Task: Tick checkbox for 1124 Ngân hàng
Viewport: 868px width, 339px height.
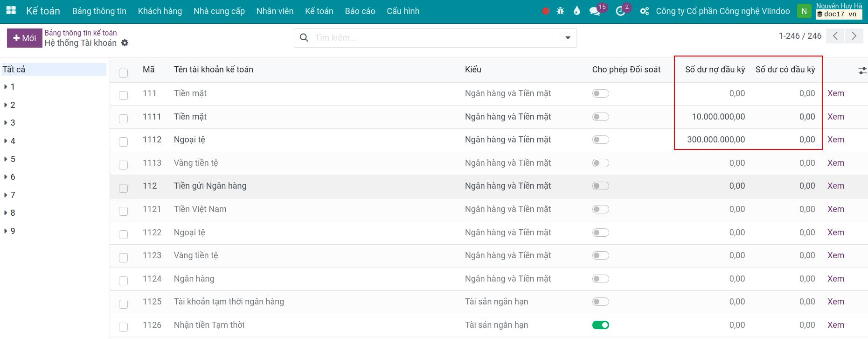Action: coord(123,281)
